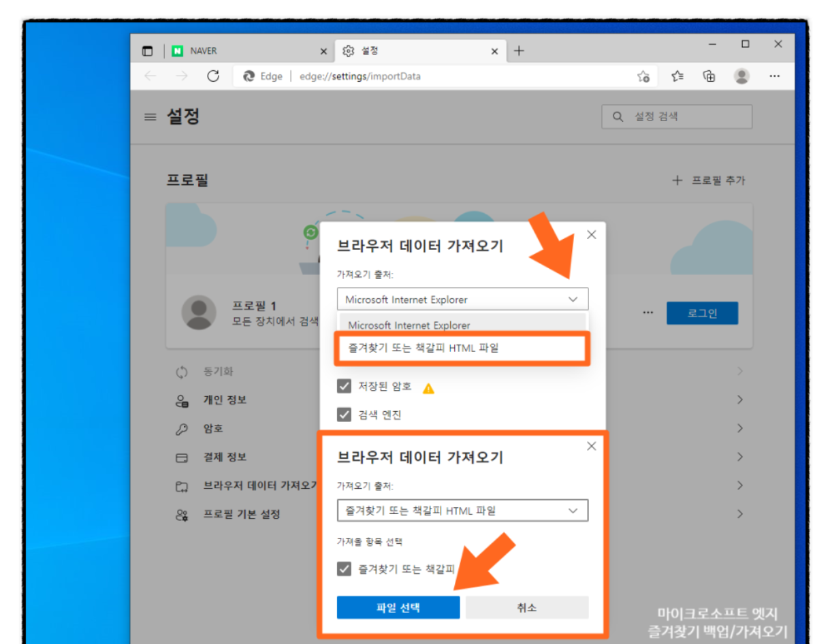Add this page to favorites star icon
Screen dimensions: 830x644
coord(643,76)
